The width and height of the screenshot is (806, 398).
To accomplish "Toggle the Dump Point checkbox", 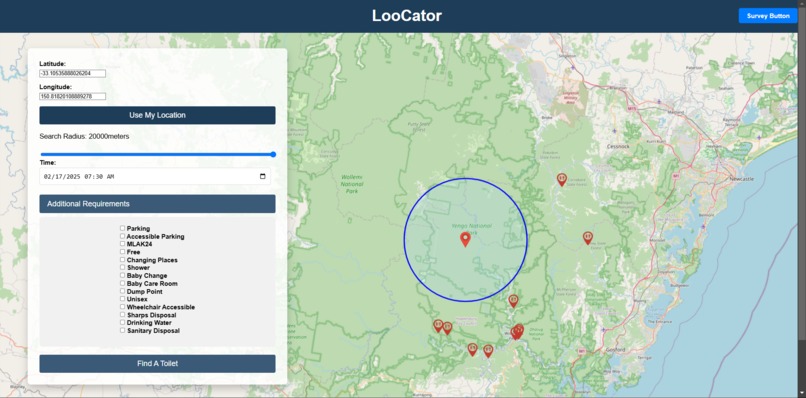I will (x=122, y=291).
